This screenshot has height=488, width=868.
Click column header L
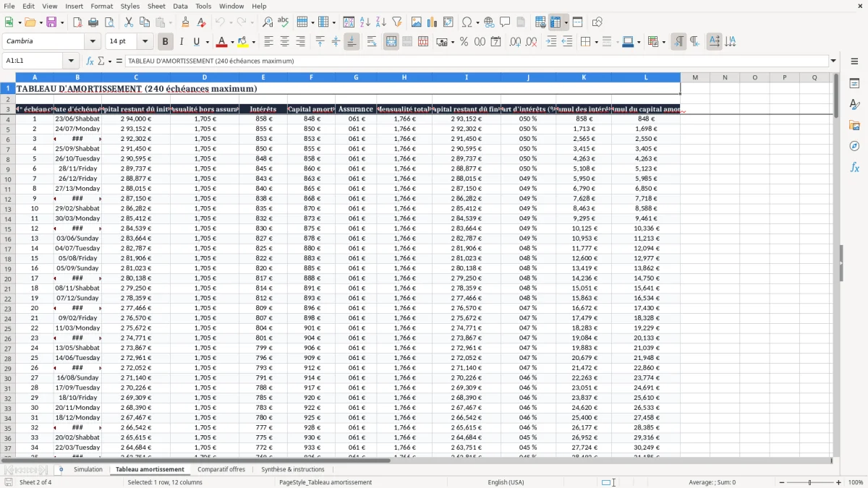tap(646, 77)
